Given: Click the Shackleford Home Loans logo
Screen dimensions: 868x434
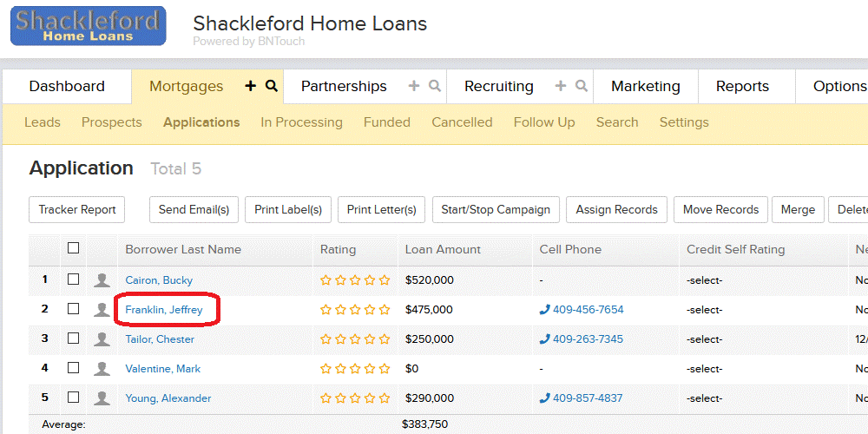Looking at the screenshot, I should [88, 26].
